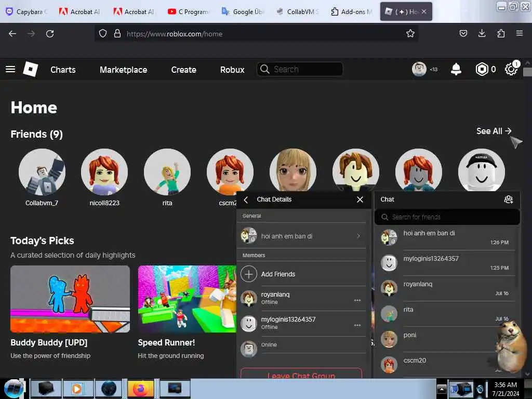Reload the Roblox page
The width and height of the screenshot is (532, 399).
(50, 34)
